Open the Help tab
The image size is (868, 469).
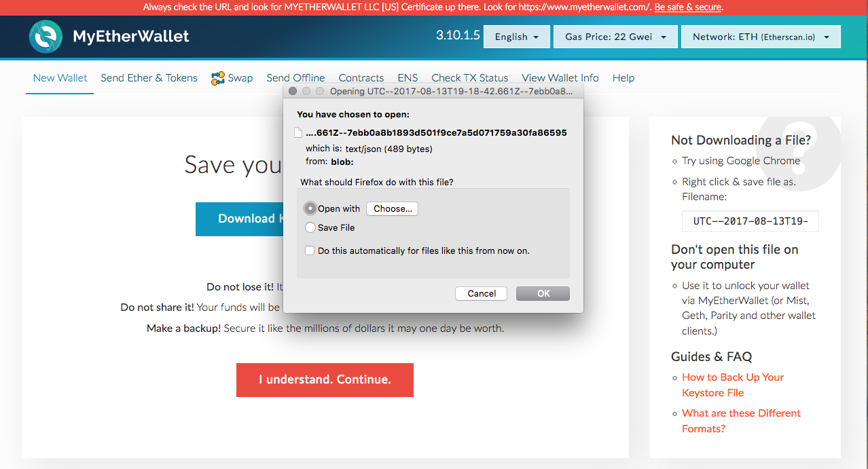[623, 77]
